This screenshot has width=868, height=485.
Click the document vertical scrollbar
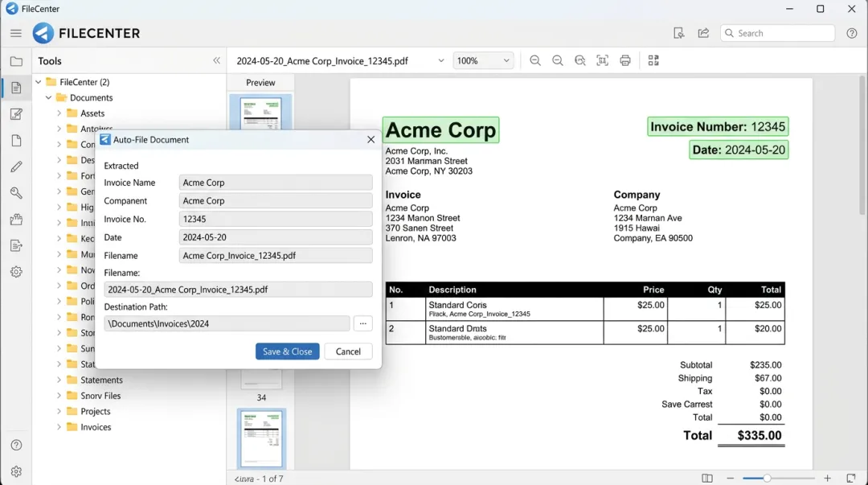(x=862, y=144)
